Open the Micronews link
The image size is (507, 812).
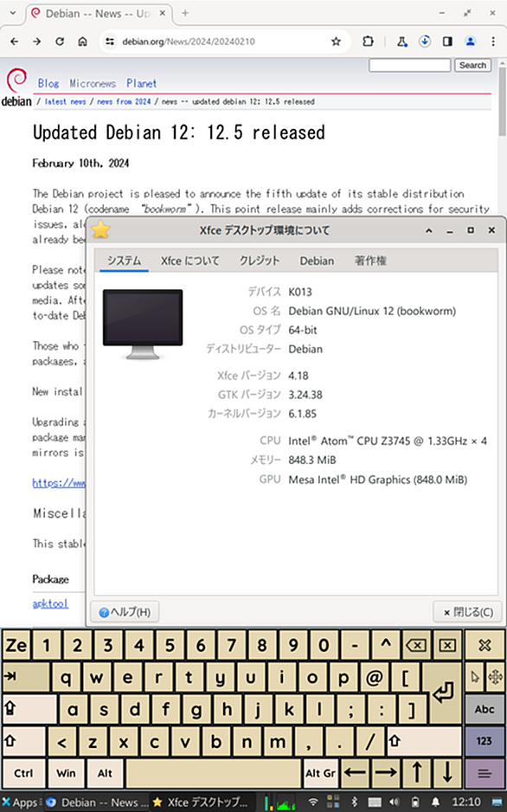click(x=93, y=83)
